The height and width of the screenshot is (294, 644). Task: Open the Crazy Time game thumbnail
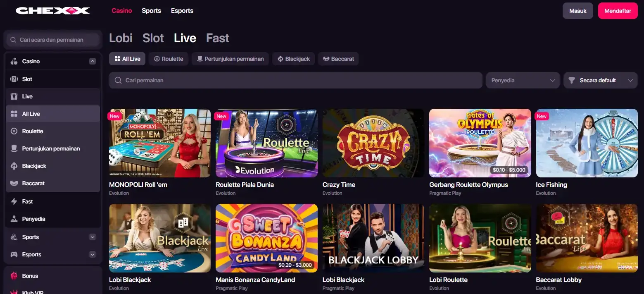click(x=373, y=143)
